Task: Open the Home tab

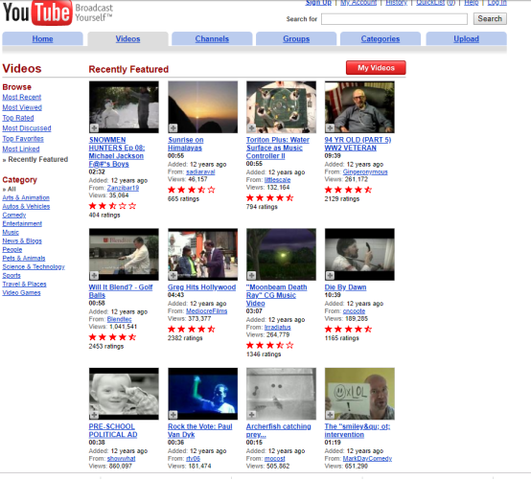Action: pyautogui.click(x=42, y=39)
